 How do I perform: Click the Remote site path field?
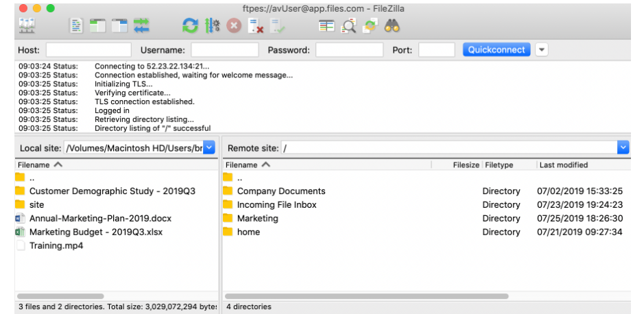[449, 148]
